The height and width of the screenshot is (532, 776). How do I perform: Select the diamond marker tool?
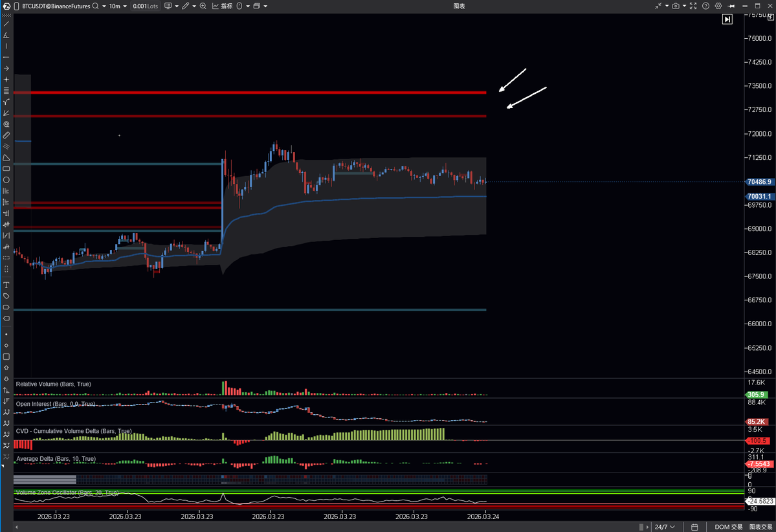pyautogui.click(x=6, y=346)
